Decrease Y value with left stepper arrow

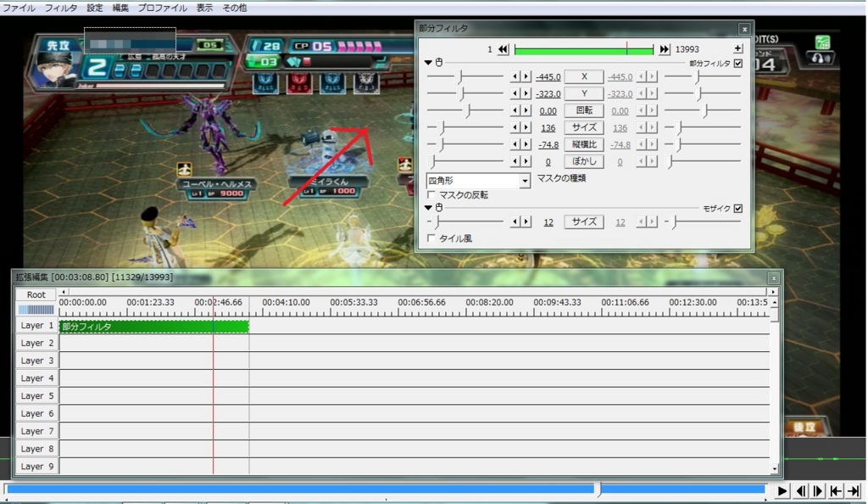click(x=515, y=93)
